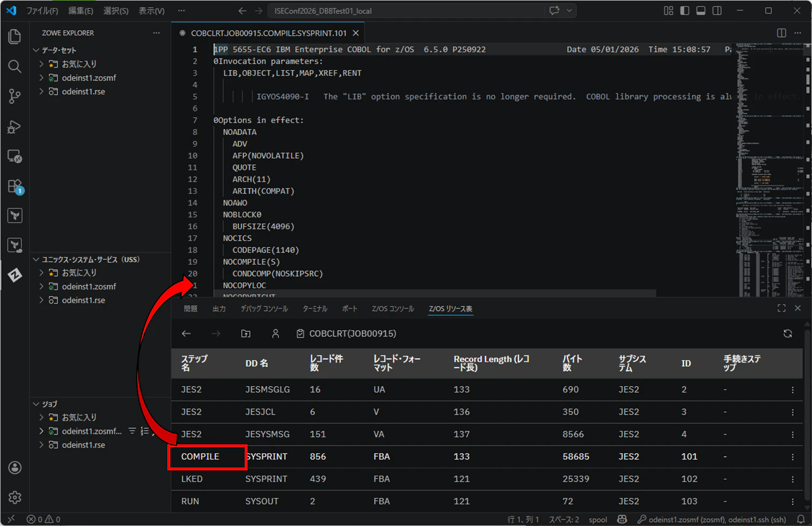This screenshot has width=812, height=526.
Task: Click the person icon in resource table toolbar
Action: point(275,334)
